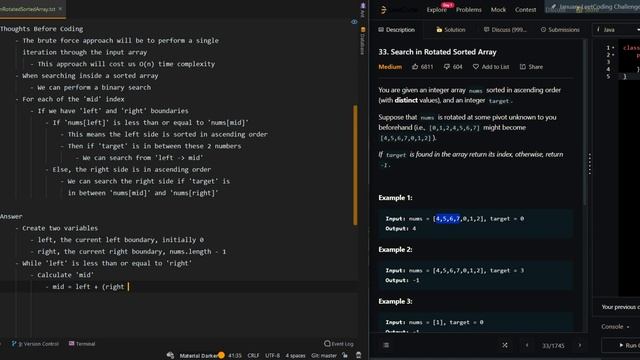The image size is (640, 360).
Task: Click the problem title '33. Search in Rotated Sorted Array'
Action: (x=437, y=52)
